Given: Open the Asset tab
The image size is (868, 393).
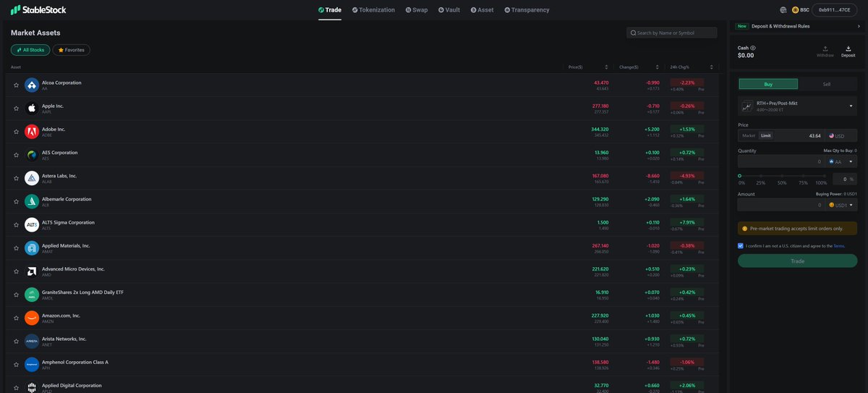Looking at the screenshot, I should click(482, 10).
